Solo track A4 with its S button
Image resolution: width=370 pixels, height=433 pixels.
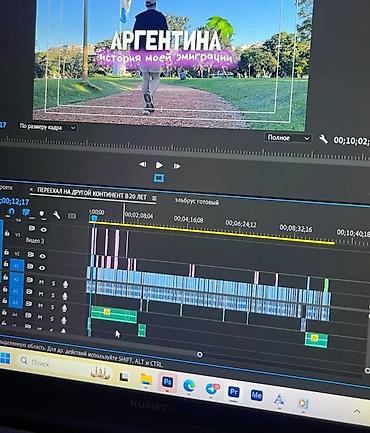click(52, 319)
